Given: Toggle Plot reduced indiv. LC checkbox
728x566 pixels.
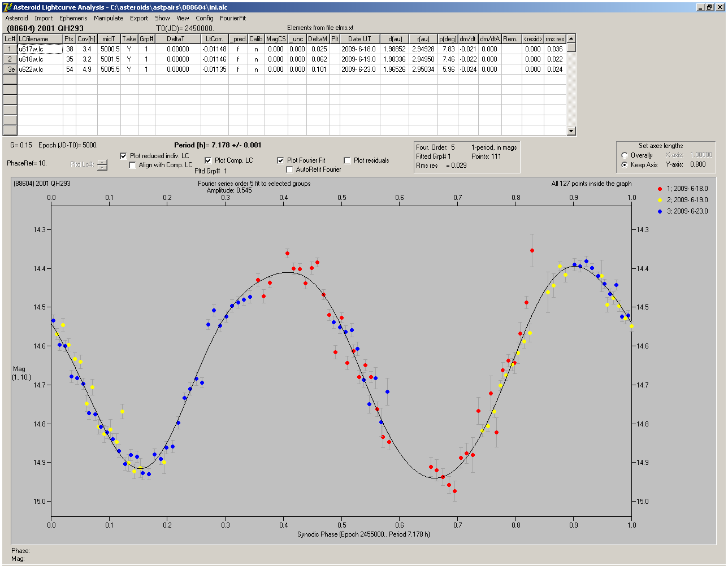Looking at the screenshot, I should click(124, 155).
